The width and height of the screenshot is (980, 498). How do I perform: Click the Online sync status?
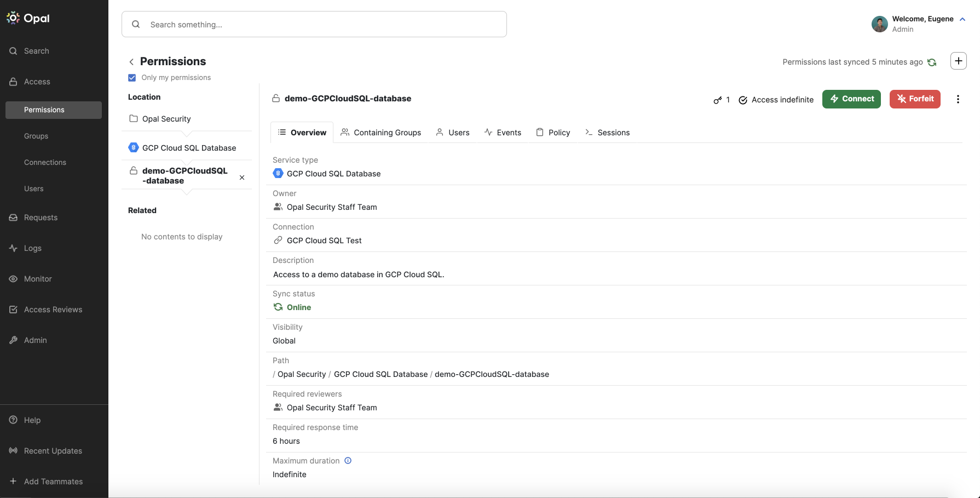(292, 307)
